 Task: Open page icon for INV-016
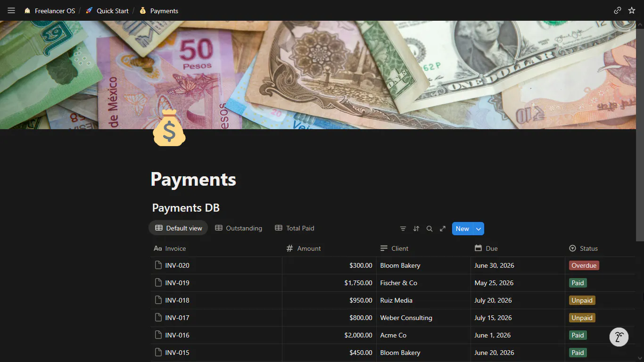click(x=158, y=335)
